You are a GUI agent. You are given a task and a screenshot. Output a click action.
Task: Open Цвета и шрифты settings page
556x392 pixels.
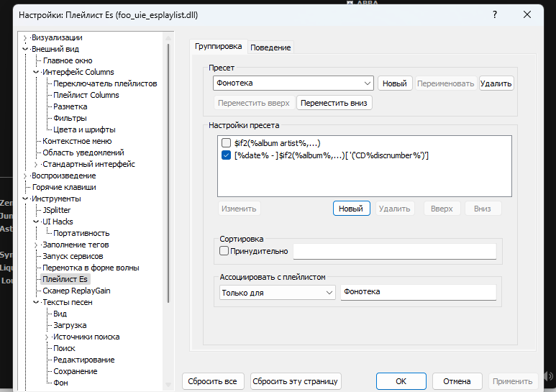[84, 129]
